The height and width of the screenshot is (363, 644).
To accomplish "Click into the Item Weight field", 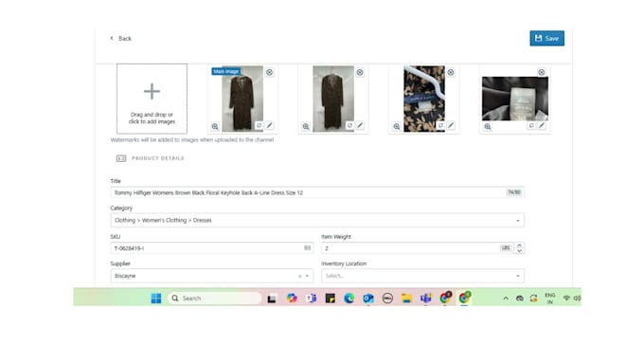I will pos(422,248).
